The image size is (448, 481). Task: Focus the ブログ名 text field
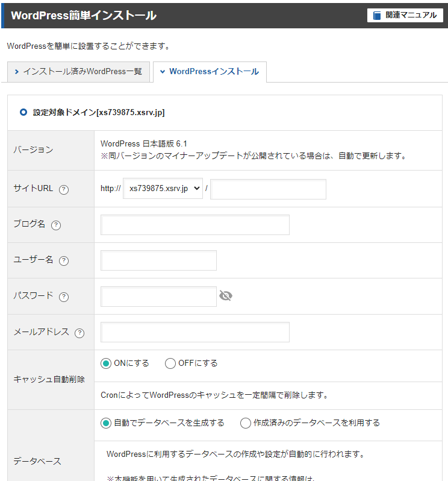point(194,225)
